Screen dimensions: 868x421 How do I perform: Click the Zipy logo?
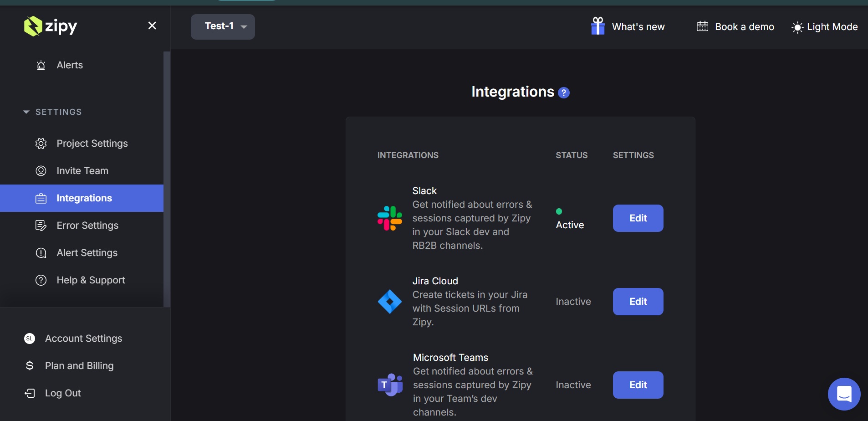pyautogui.click(x=50, y=26)
